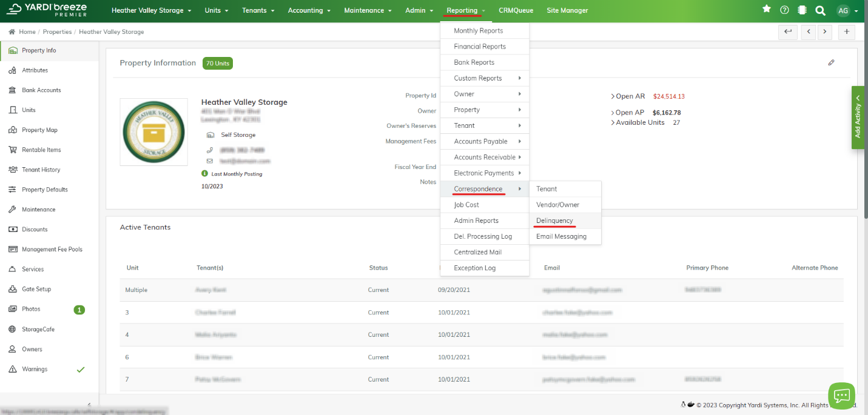
Task: Open the AG user account dropdown
Action: pyautogui.click(x=847, y=10)
